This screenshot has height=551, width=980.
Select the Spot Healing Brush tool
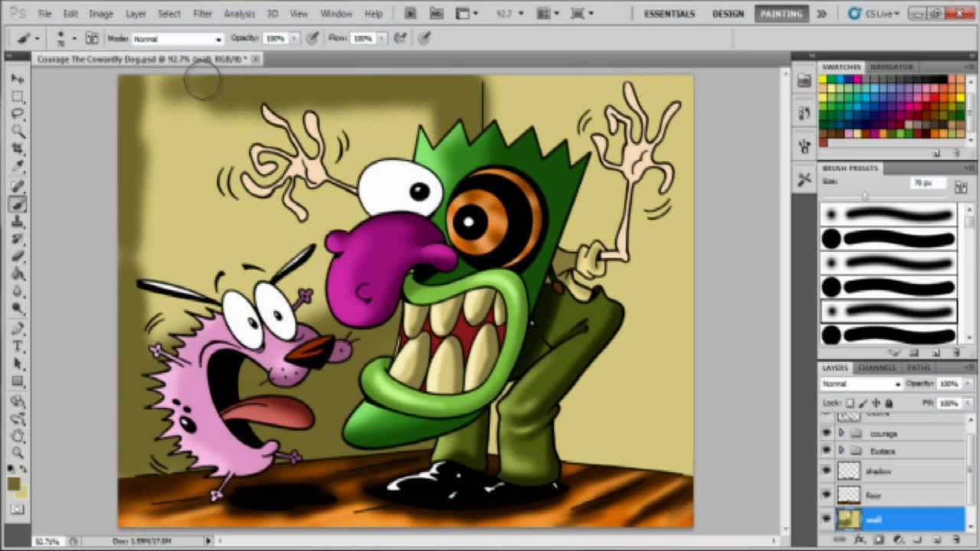pyautogui.click(x=18, y=186)
